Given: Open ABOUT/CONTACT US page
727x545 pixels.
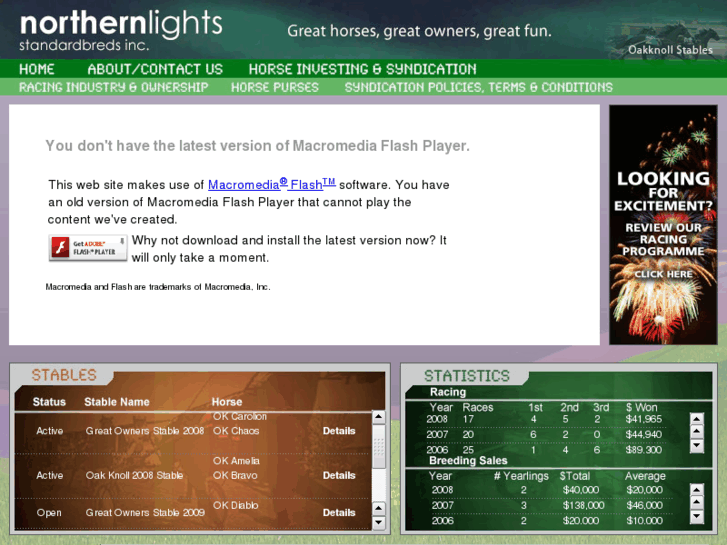Looking at the screenshot, I should pyautogui.click(x=155, y=69).
